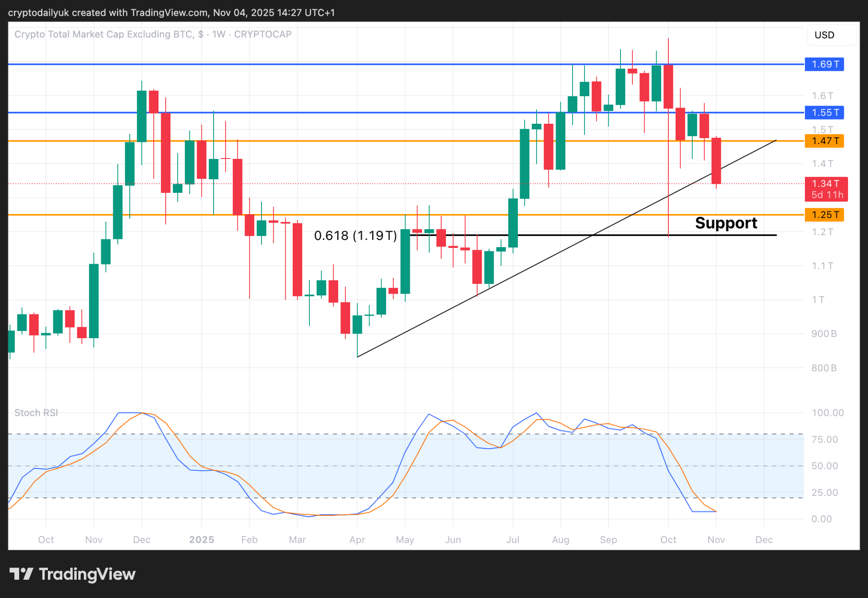The height and width of the screenshot is (598, 868).
Task: Click the 800 B level on price scale
Action: tap(824, 368)
